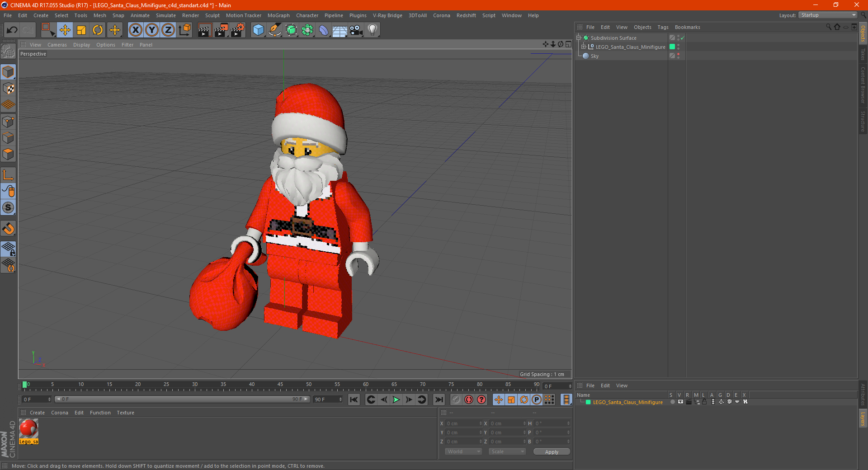Render the active view
Screen dimensions: 868x470
[x=204, y=30]
